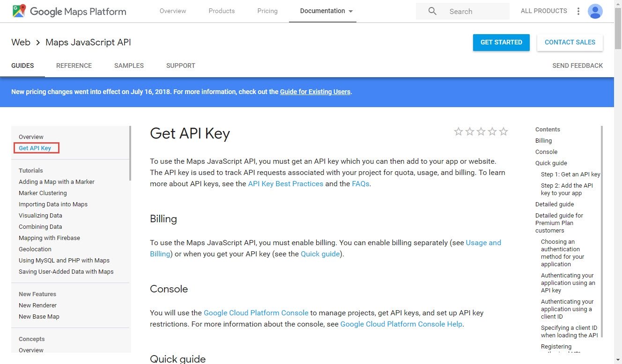The width and height of the screenshot is (622, 364).
Task: Open the three-dot apps menu near ALL PRODUCTS
Action: tap(579, 11)
